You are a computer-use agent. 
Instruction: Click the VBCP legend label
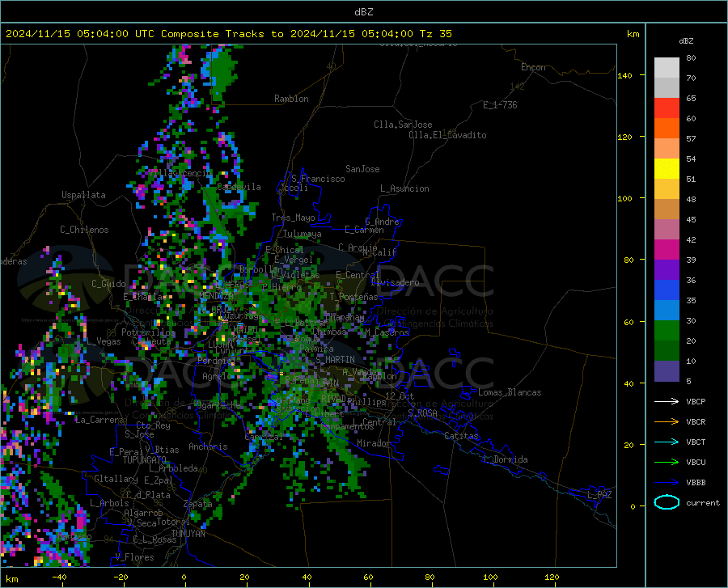click(x=696, y=401)
